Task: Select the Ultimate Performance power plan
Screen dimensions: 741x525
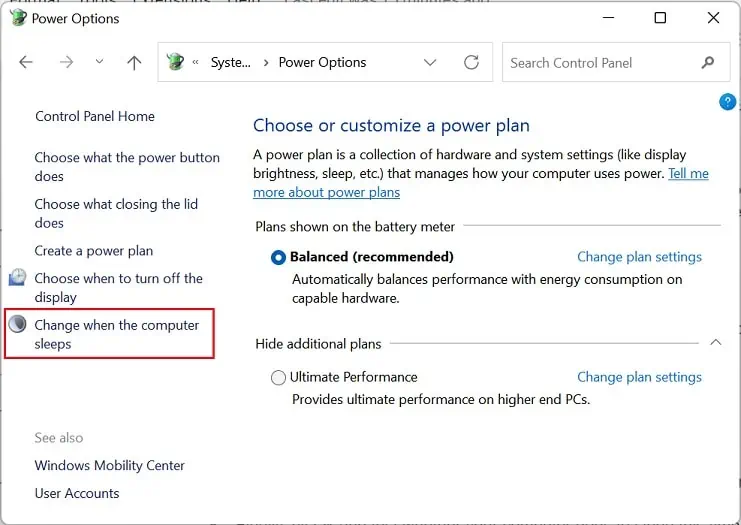Action: point(278,378)
